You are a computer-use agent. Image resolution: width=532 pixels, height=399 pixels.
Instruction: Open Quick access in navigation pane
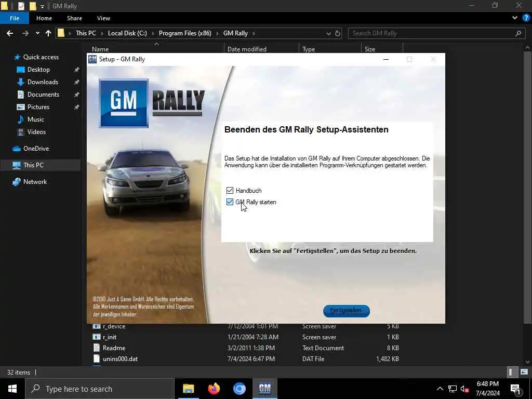coord(41,57)
